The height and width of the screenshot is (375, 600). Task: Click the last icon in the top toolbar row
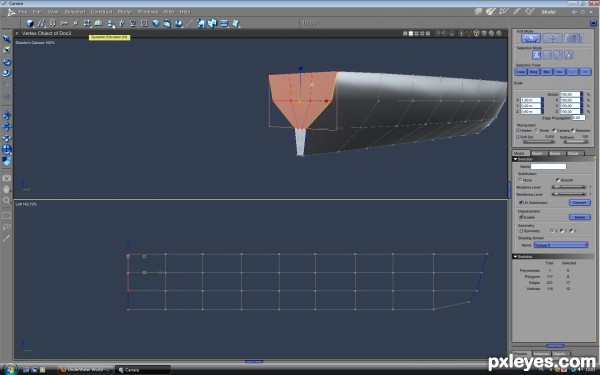[236, 23]
